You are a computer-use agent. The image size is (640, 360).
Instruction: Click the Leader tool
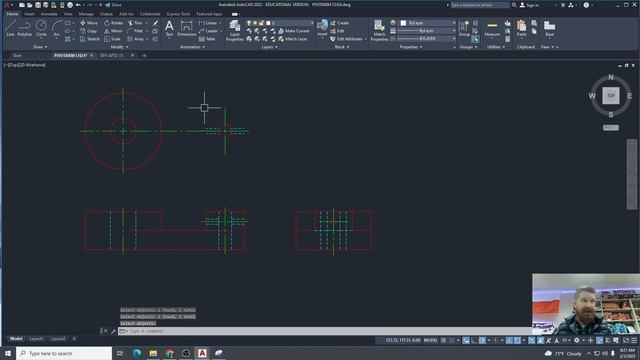click(x=208, y=31)
